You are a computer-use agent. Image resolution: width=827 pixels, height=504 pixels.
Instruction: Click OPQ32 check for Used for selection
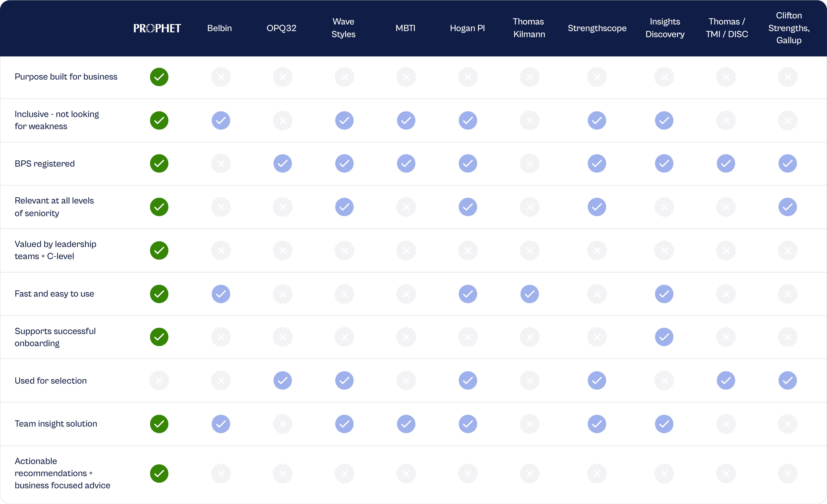283,381
